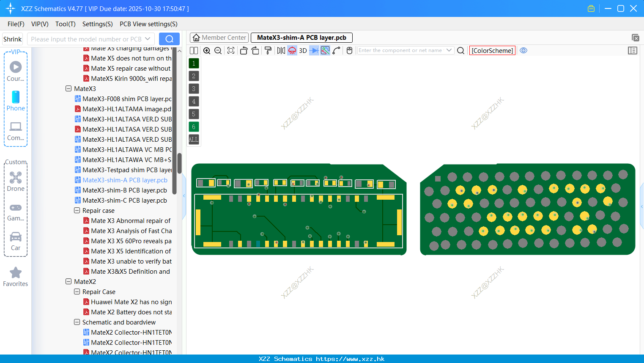Switch to Member Center tab
Screen dimensions: 644x363
(219, 38)
